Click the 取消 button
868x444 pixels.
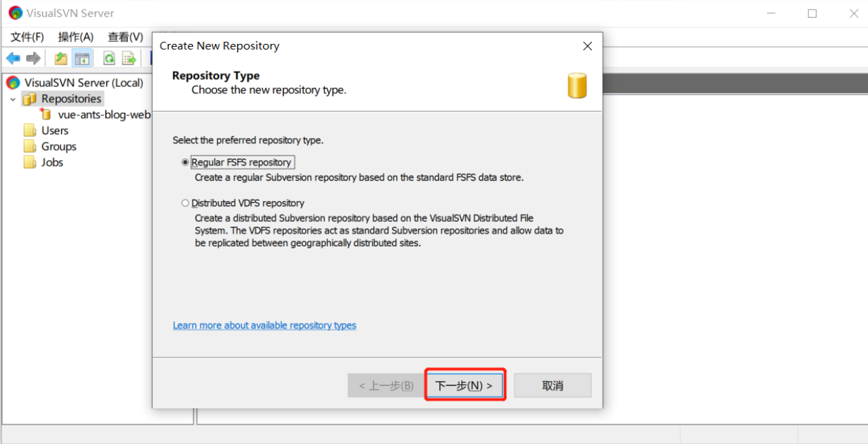(x=553, y=386)
